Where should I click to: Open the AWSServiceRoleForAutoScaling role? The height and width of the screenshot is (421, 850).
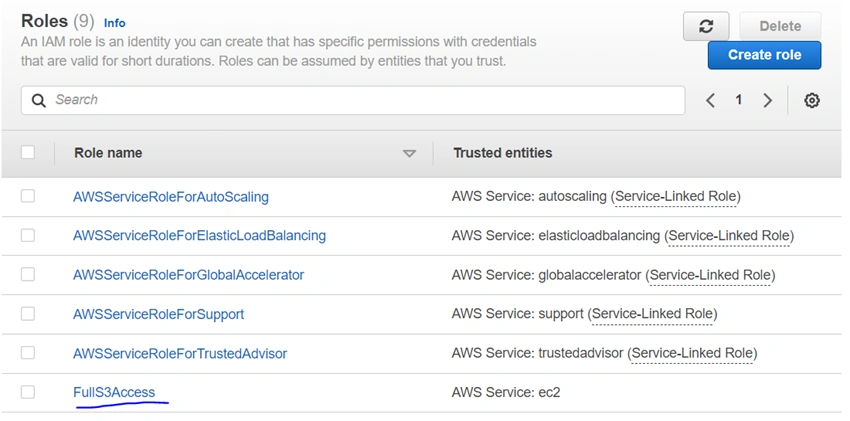click(171, 197)
